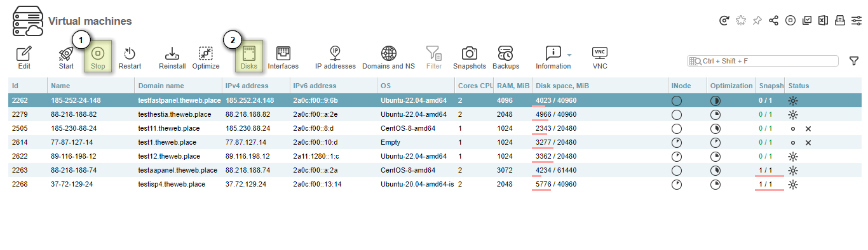868x250 pixels.
Task: Select row with Id 2262
Action: (x=434, y=100)
